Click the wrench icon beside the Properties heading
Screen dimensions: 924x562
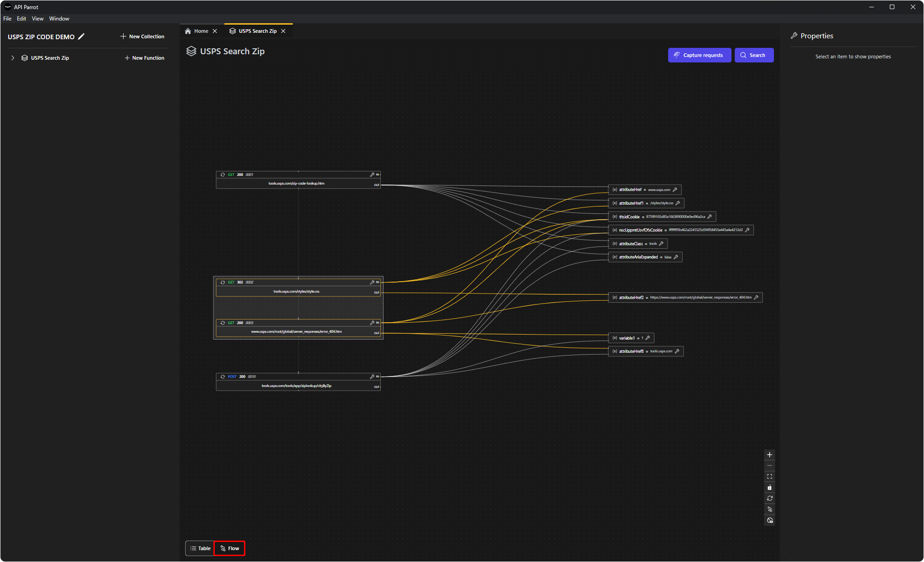(x=794, y=36)
